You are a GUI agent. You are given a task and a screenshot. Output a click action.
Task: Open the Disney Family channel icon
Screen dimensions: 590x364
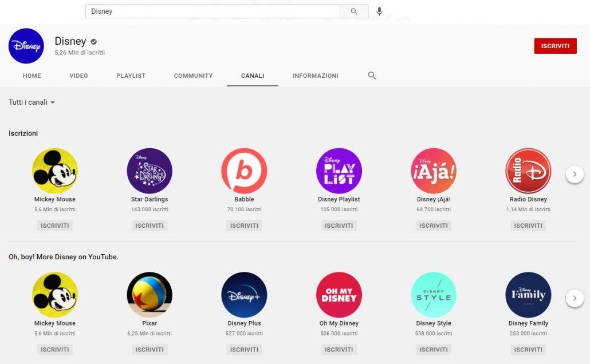coord(528,295)
